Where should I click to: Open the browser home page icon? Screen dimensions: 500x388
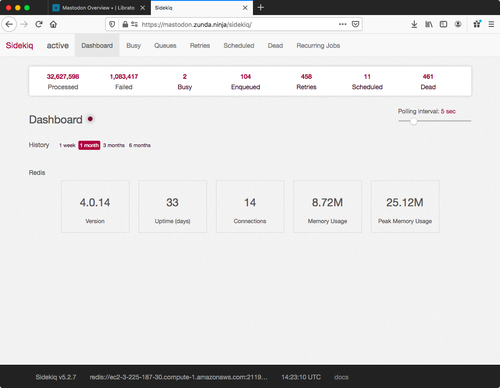pyautogui.click(x=53, y=24)
